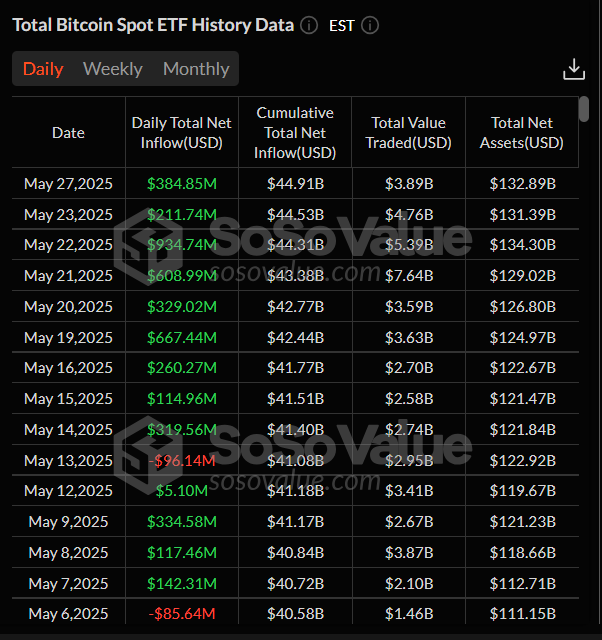Switch to the Weekly tab
Image resolution: width=602 pixels, height=640 pixels.
click(113, 69)
